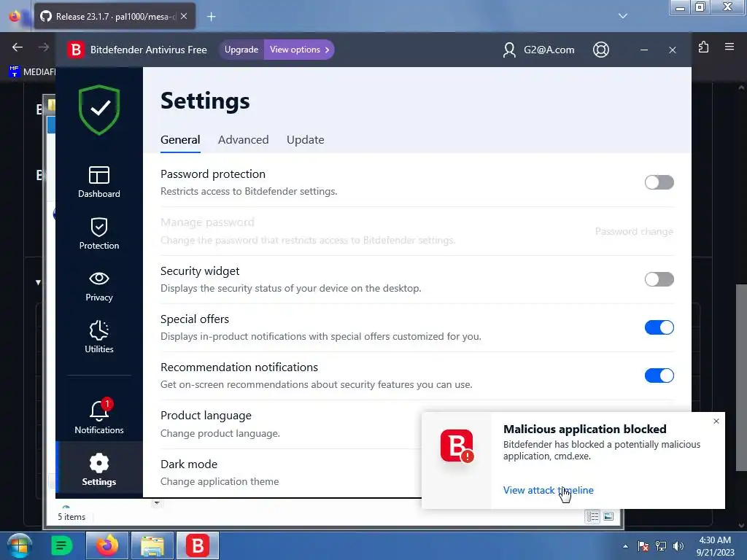Click the Bitdefender B logo in title bar
Screen dimensions: 747x560
(x=75, y=50)
